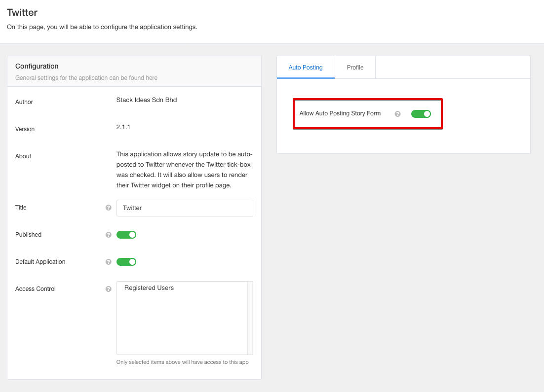Click the 'Only selected items above' note
The image size is (544, 392).
(183, 362)
